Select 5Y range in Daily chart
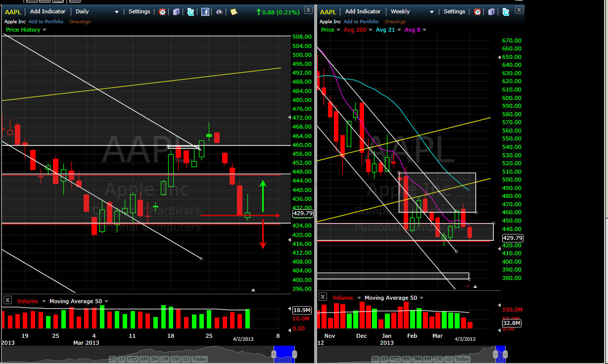Screen dimensions: 608x364 click(113, 359)
